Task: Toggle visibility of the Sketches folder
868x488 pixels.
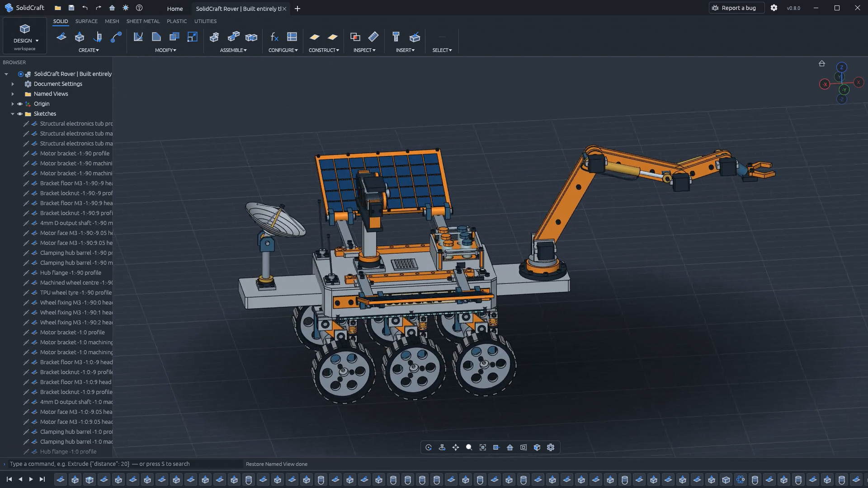Action: 20,114
